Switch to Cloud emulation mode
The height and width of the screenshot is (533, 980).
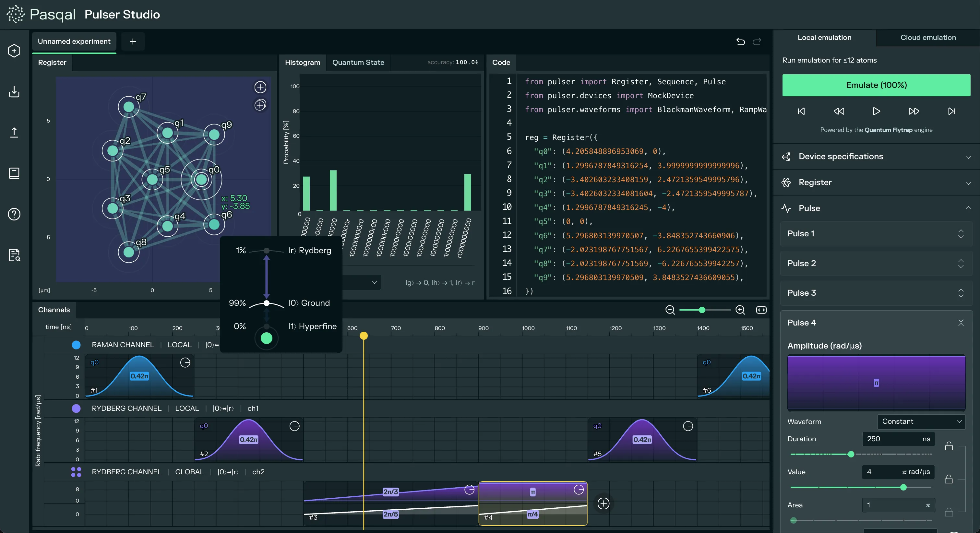(928, 37)
